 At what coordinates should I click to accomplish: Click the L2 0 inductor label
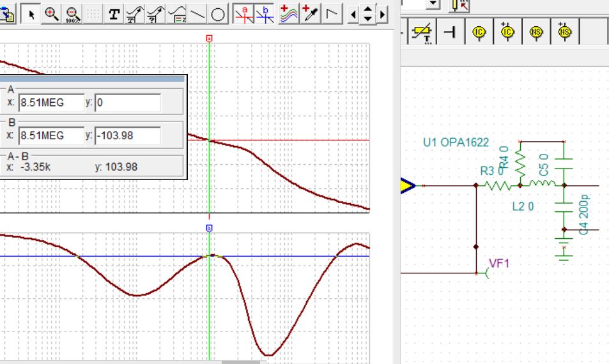[x=523, y=206]
